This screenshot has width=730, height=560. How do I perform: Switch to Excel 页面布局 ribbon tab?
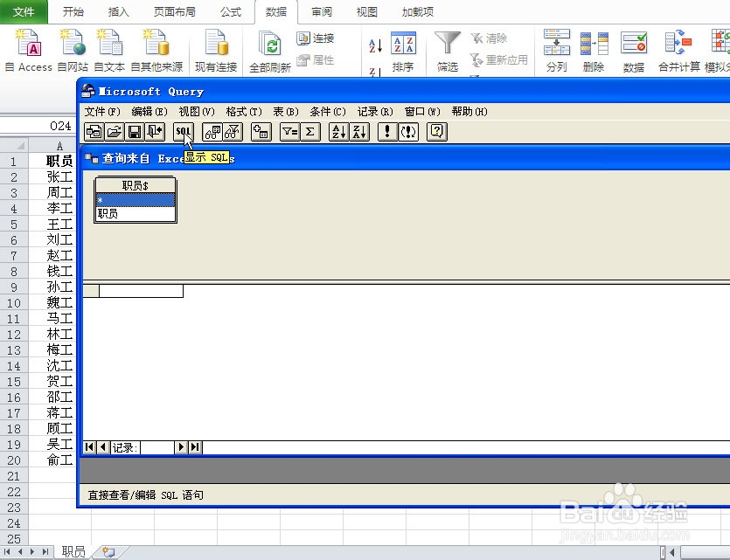175,11
